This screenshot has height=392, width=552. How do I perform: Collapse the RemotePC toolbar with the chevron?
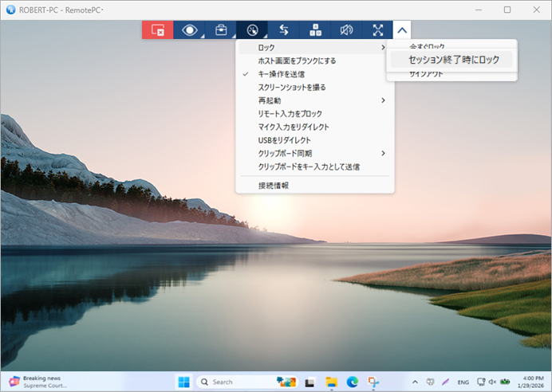[402, 30]
